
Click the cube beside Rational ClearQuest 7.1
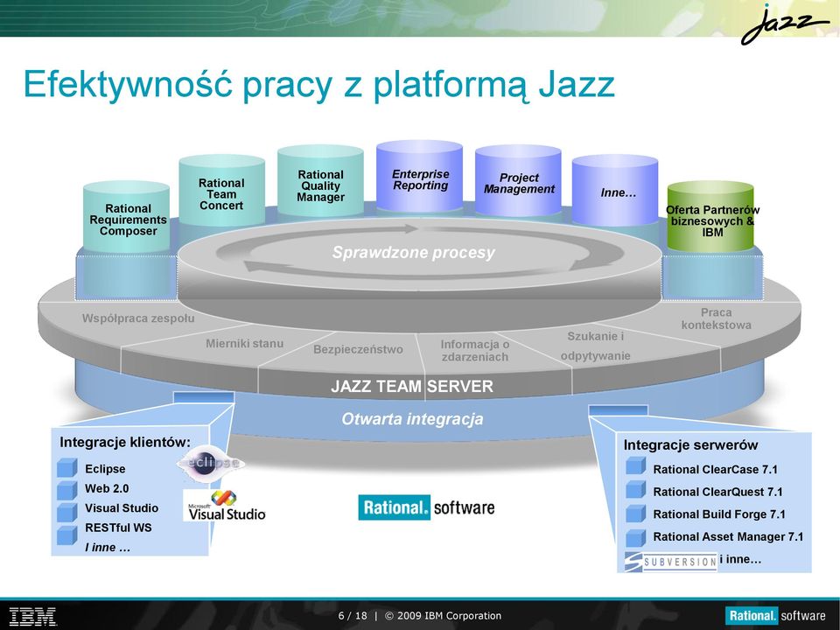[x=635, y=489]
